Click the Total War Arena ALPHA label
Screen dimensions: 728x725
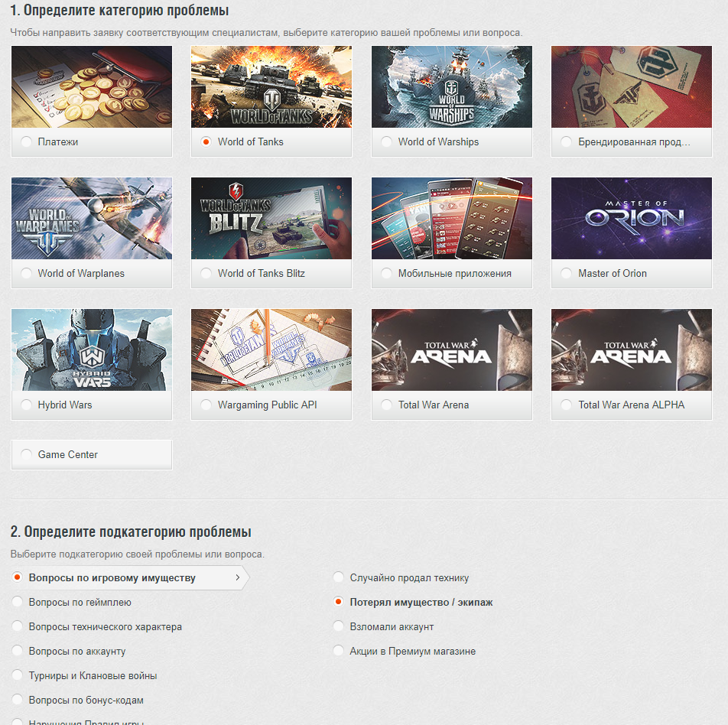tap(632, 405)
